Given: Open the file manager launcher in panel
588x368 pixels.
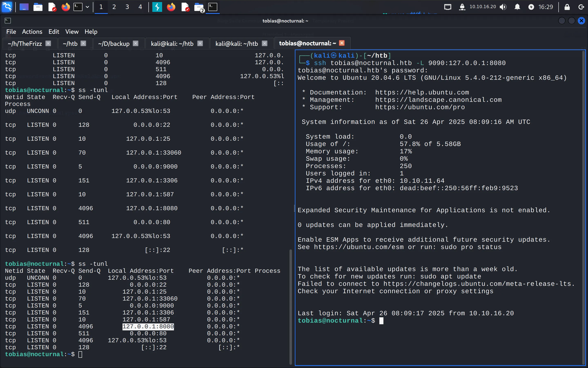Looking at the screenshot, I should coord(38,7).
